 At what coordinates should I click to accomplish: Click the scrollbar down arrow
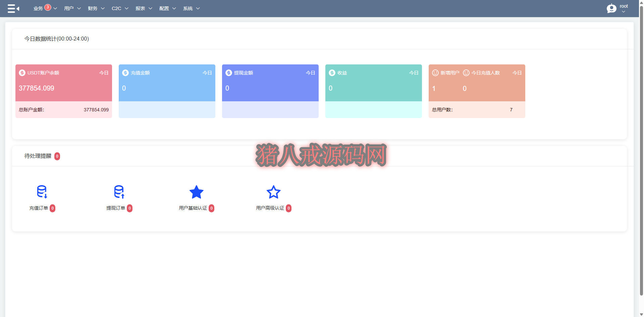tap(641, 314)
